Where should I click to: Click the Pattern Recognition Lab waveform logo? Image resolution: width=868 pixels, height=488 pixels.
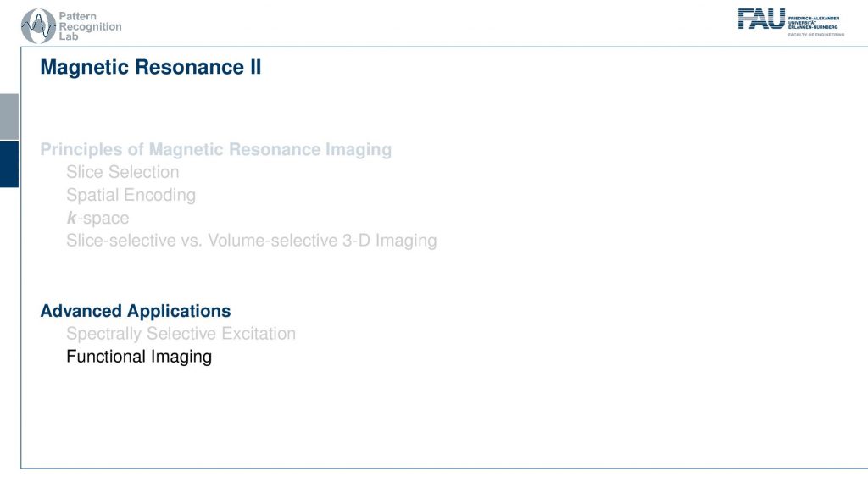pyautogui.click(x=38, y=26)
